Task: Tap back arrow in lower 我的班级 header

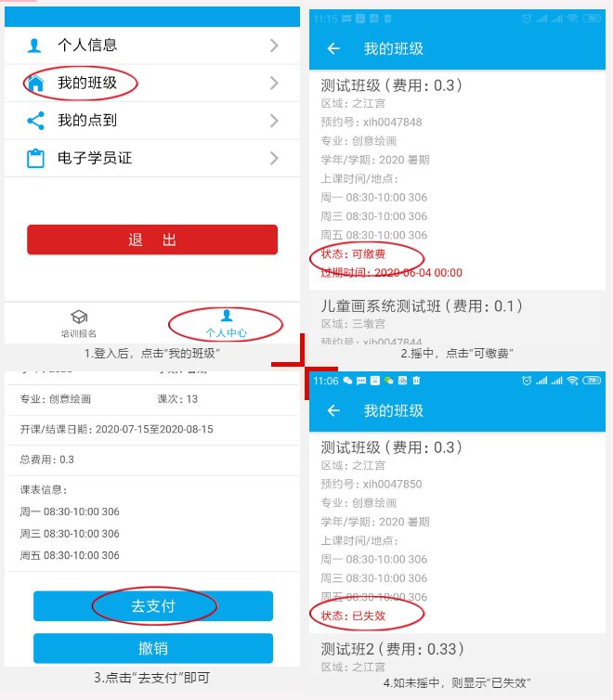Action: coord(333,410)
